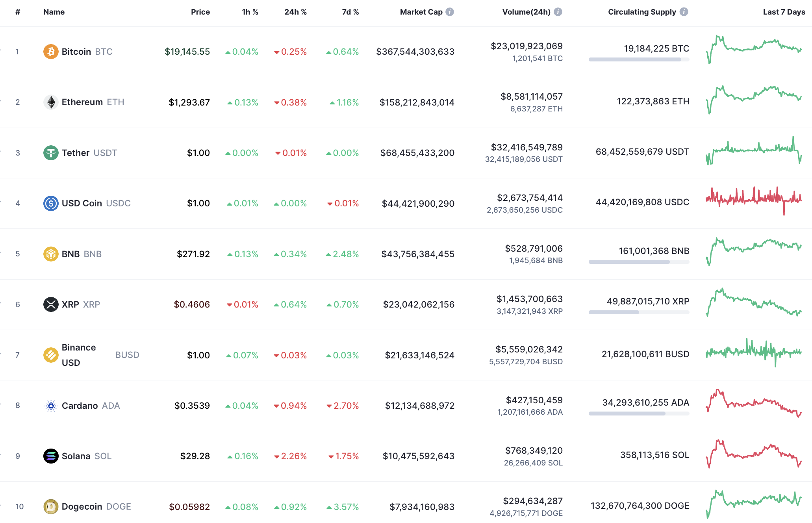Viewport: 812px width, 523px height.
Task: Click Dogecoin's 7-day price chart
Action: click(754, 506)
